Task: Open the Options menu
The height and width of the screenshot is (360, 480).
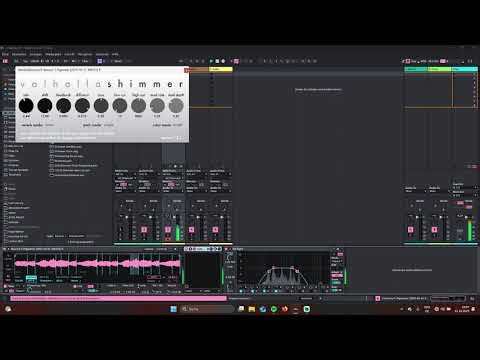Action: (x=102, y=54)
